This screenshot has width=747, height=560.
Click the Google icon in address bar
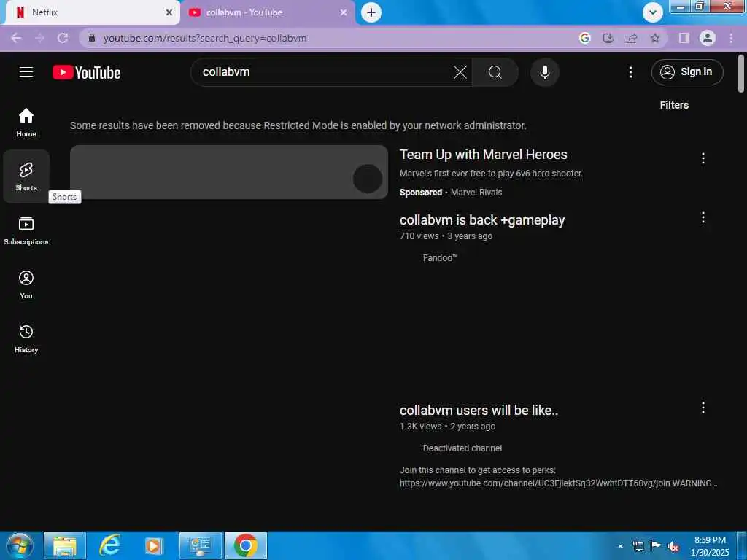[584, 38]
